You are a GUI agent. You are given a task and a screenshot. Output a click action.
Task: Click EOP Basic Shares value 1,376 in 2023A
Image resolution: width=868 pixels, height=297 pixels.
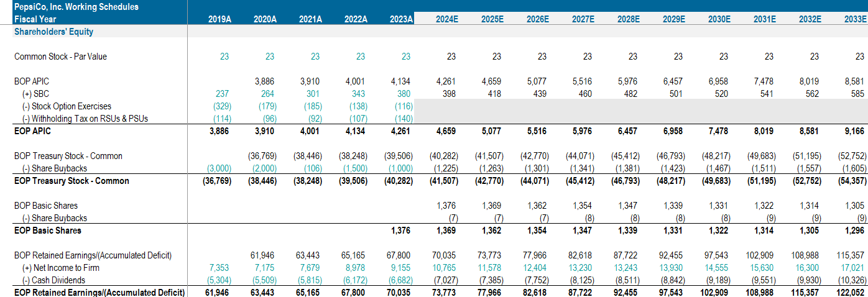pos(400,231)
